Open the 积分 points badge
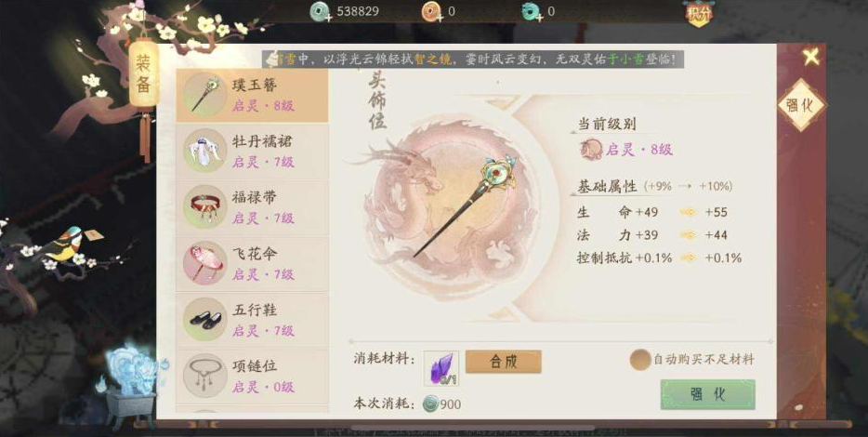868x437 pixels. 699,13
